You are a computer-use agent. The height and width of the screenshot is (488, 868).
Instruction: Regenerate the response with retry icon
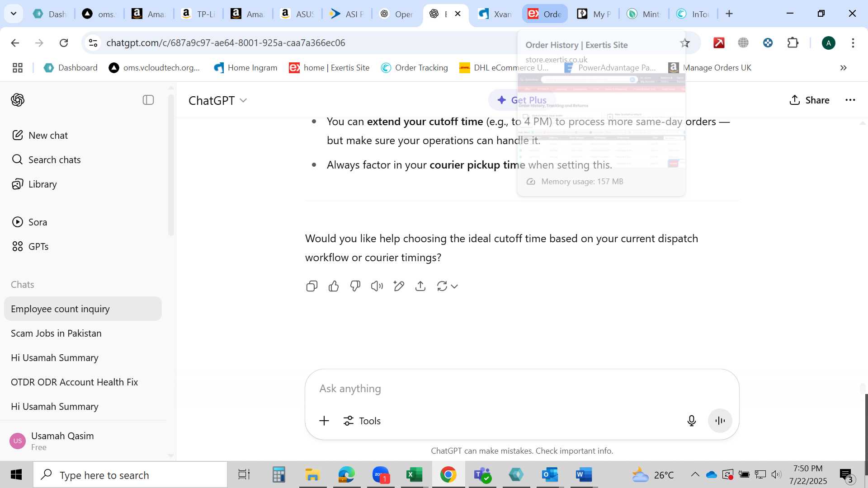(442, 286)
